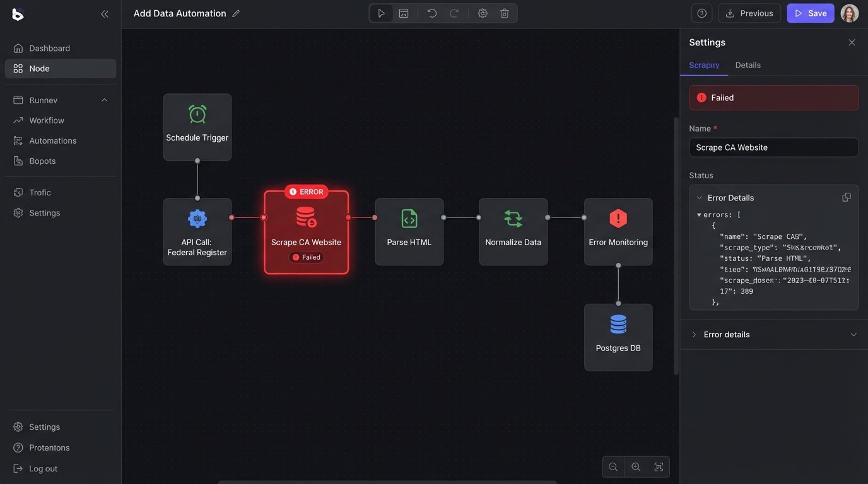
Task: Click the Previous button
Action: click(749, 13)
